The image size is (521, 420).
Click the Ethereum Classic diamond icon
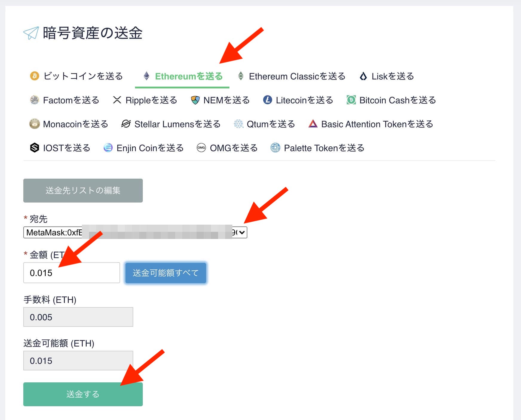pos(241,76)
